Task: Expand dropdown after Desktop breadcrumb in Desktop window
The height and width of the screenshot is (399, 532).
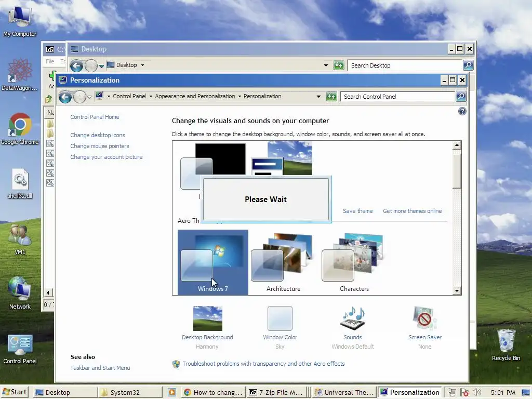Action: [142, 65]
